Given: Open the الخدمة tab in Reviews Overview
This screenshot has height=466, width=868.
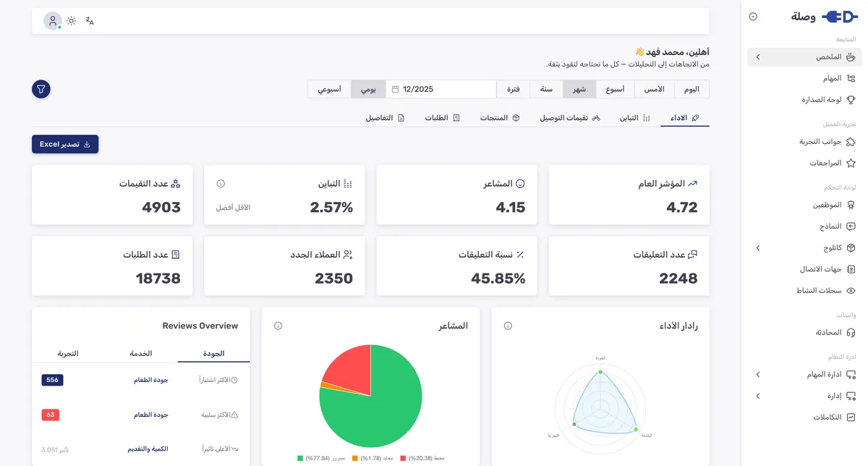Looking at the screenshot, I should 142,353.
